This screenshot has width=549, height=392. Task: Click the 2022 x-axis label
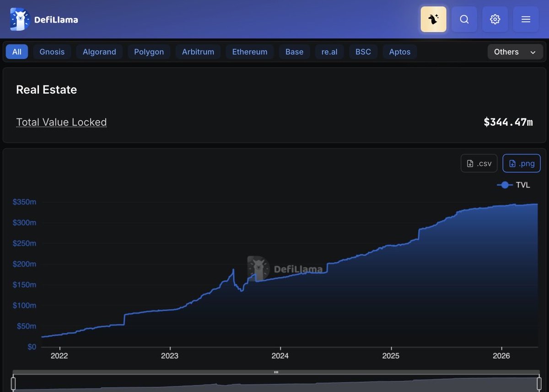59,356
